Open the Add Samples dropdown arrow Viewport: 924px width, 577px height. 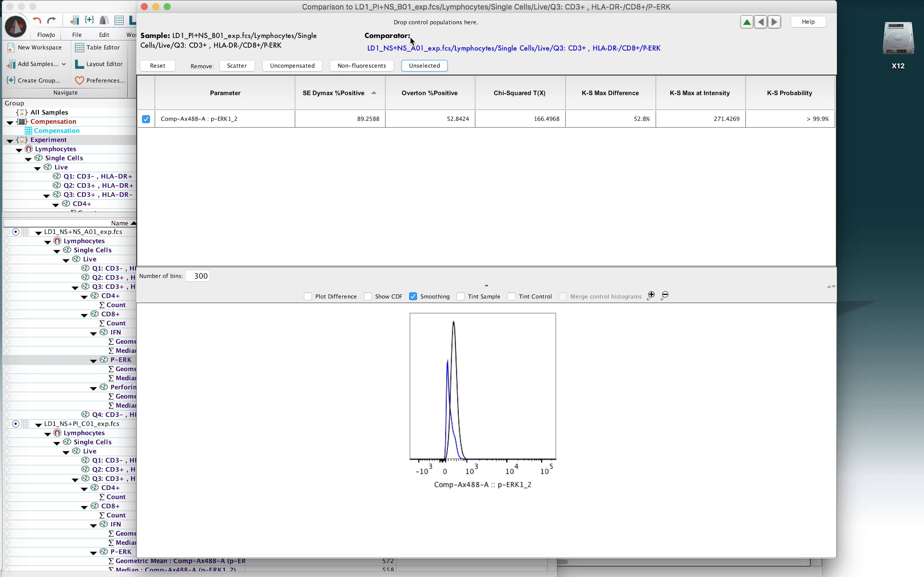pos(64,64)
